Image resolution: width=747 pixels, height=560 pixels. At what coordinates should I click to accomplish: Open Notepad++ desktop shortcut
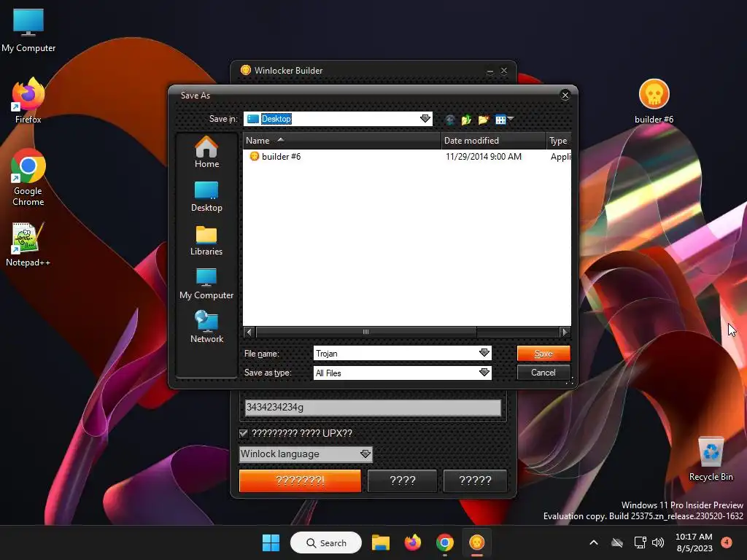[x=28, y=245]
